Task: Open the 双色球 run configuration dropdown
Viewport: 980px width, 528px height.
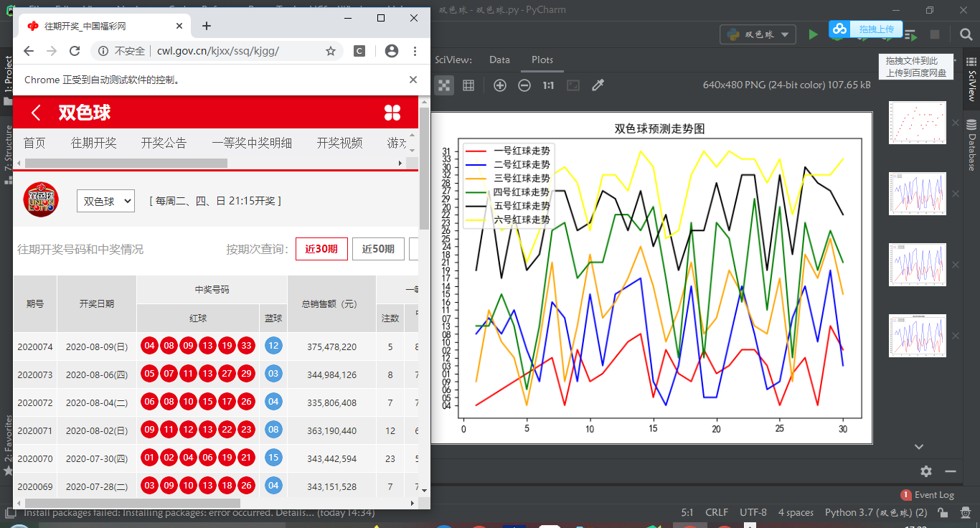Action: [758, 34]
